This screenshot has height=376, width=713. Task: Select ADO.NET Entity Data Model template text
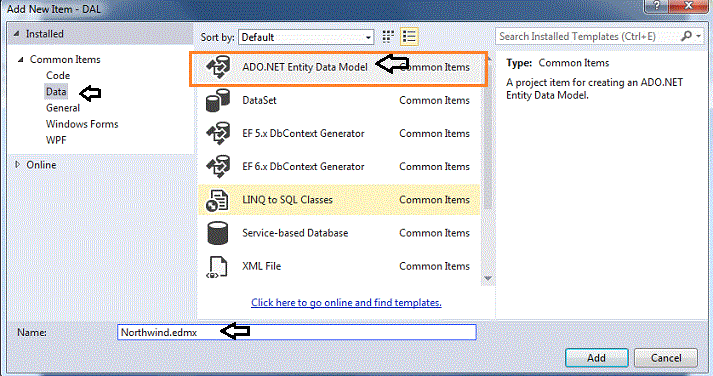pos(305,67)
